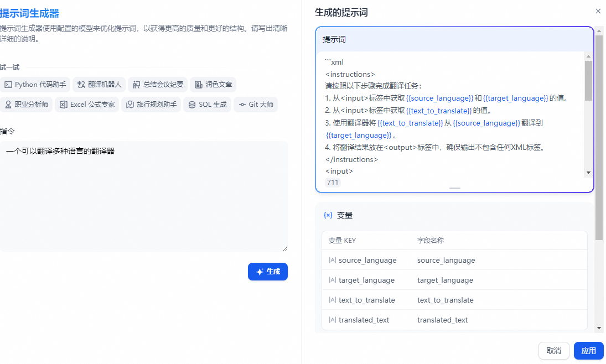The height and width of the screenshot is (364, 606).
Task: Click the <instructions> line in prompt text
Action: 350,74
